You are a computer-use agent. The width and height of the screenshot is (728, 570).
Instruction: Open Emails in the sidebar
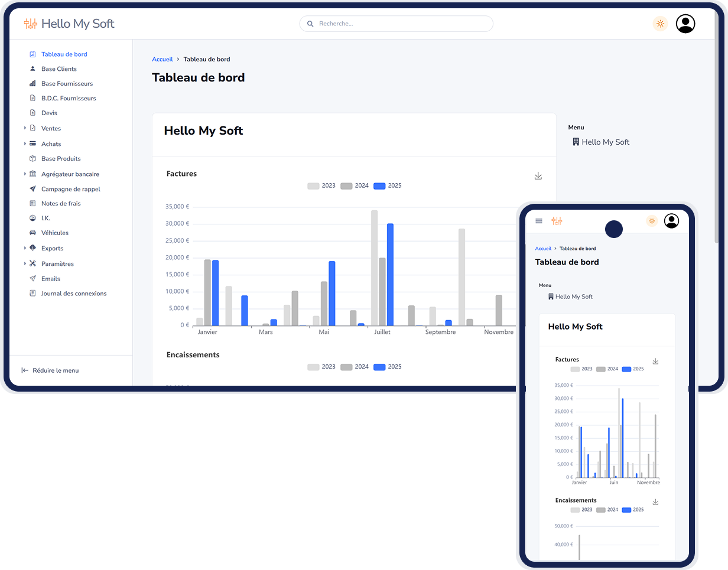click(x=51, y=279)
